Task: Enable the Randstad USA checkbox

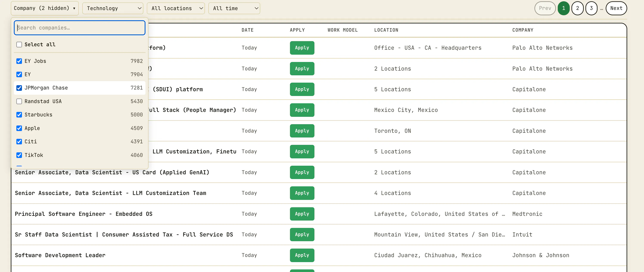Action: click(x=19, y=101)
